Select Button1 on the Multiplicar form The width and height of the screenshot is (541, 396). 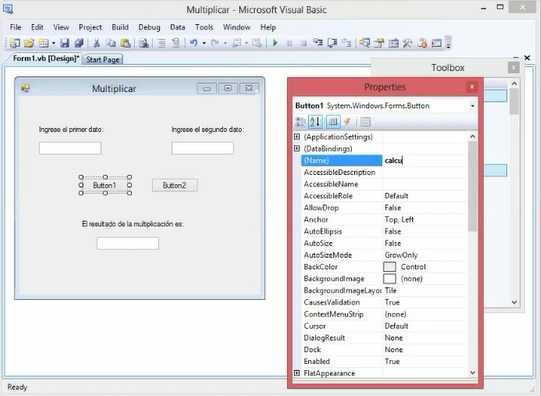click(105, 185)
